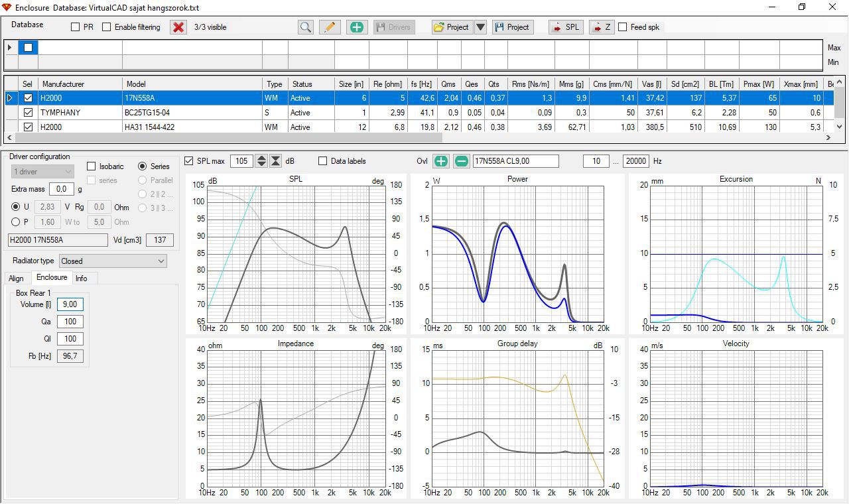This screenshot has height=504, width=849.
Task: Click the pencil edit driver icon
Action: tap(330, 27)
